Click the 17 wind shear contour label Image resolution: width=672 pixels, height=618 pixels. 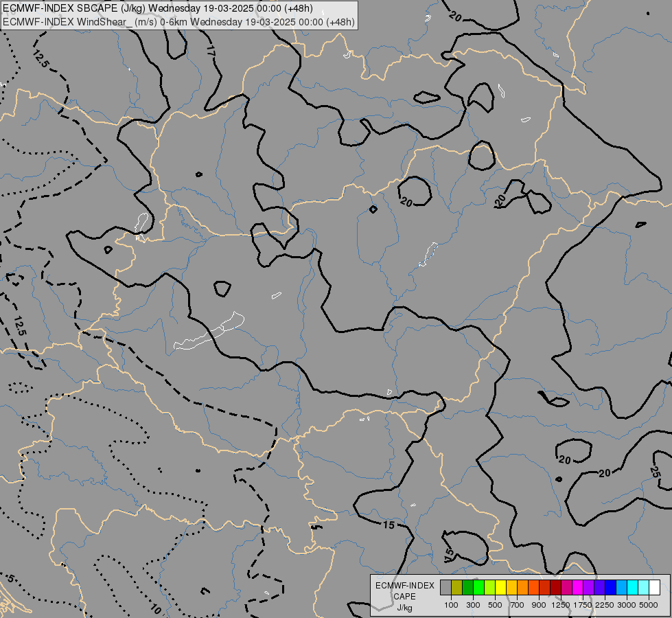(x=210, y=51)
